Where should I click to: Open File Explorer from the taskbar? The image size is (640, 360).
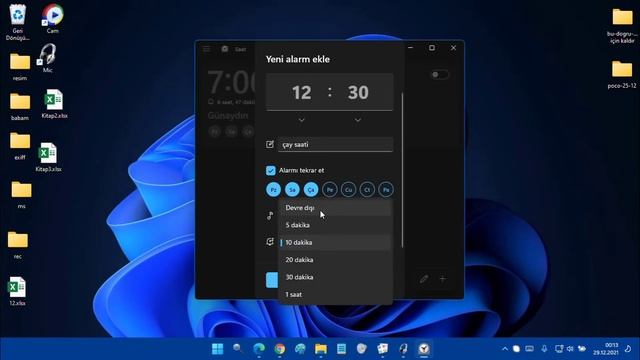coord(321,349)
